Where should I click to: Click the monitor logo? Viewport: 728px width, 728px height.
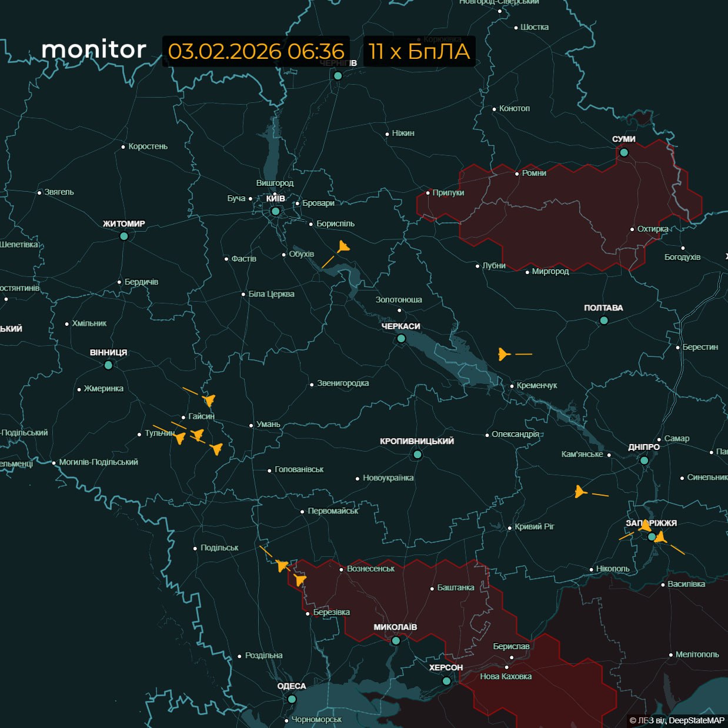coord(94,50)
